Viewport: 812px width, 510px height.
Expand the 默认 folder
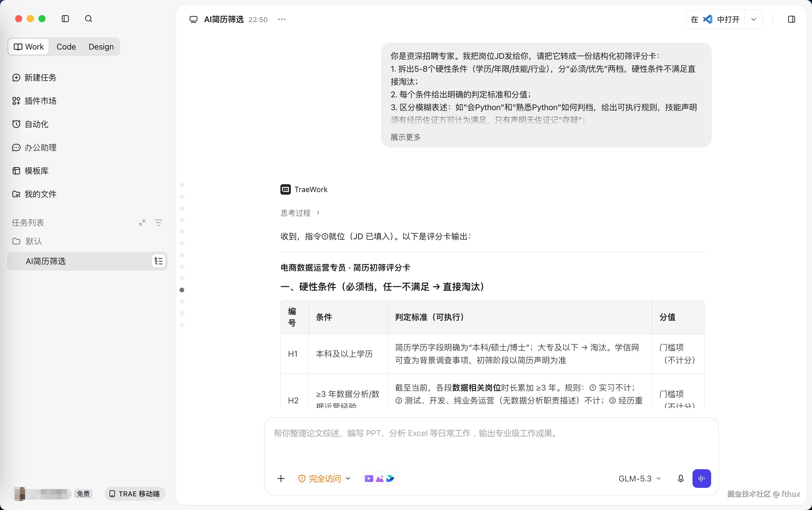pos(27,241)
